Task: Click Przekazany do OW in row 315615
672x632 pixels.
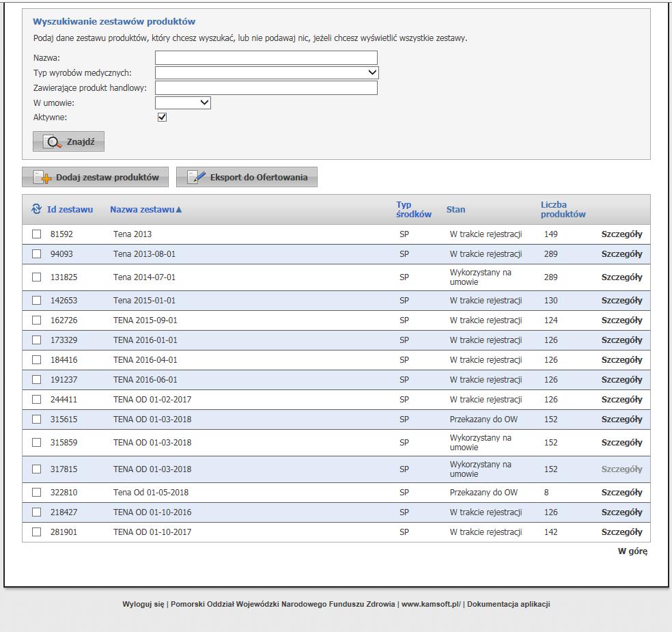Action: coord(484,419)
